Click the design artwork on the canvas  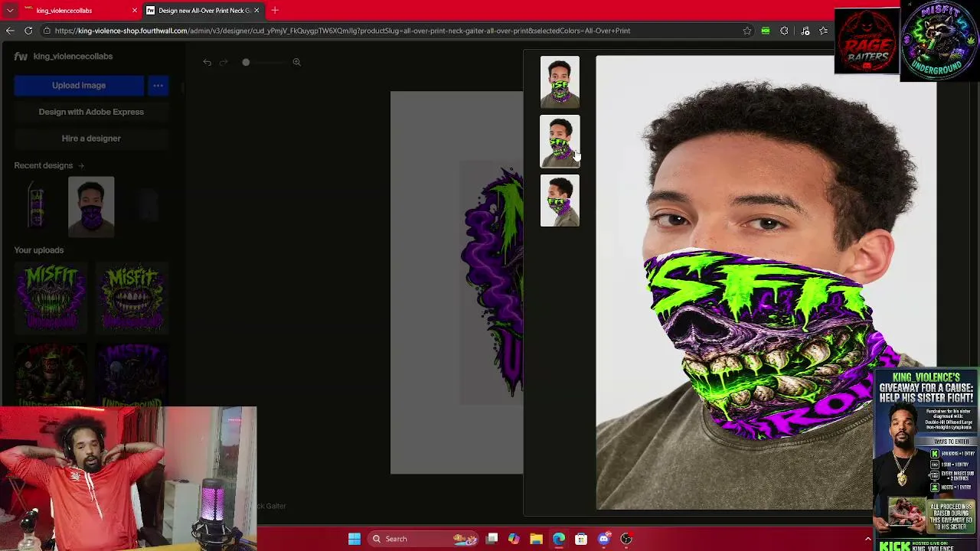tap(492, 282)
